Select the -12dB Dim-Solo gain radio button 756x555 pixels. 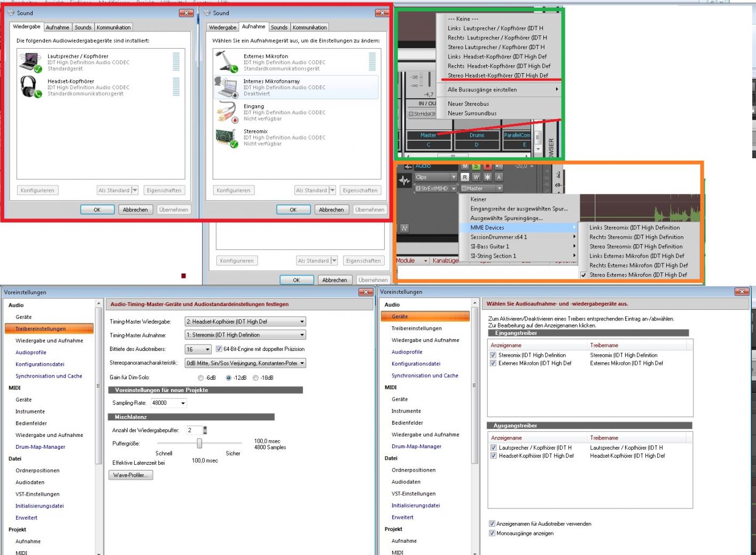pos(229,378)
